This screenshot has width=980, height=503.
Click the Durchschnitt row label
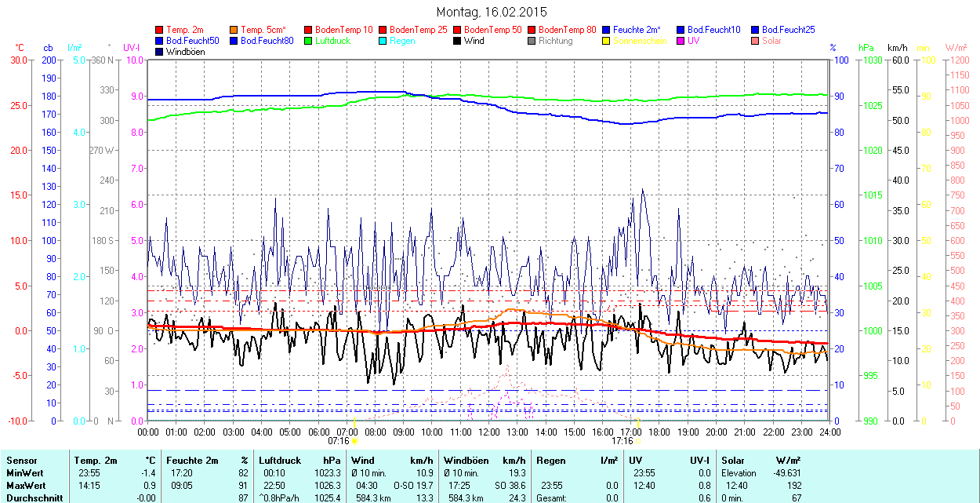click(31, 498)
